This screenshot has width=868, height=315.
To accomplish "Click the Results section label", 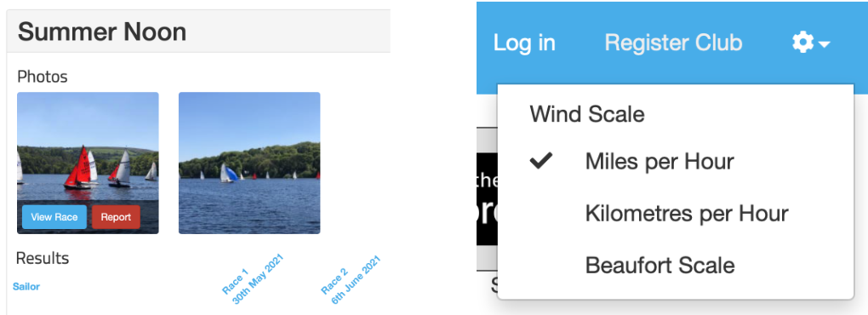I will click(x=43, y=258).
